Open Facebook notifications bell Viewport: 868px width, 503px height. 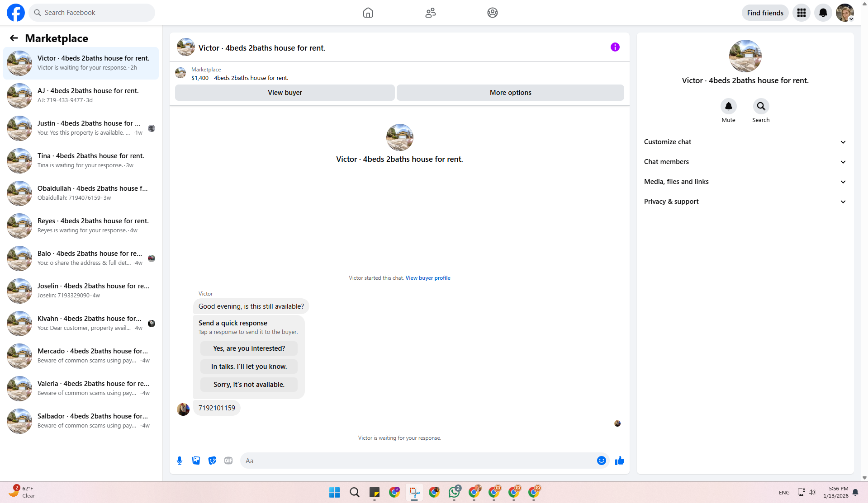click(823, 13)
